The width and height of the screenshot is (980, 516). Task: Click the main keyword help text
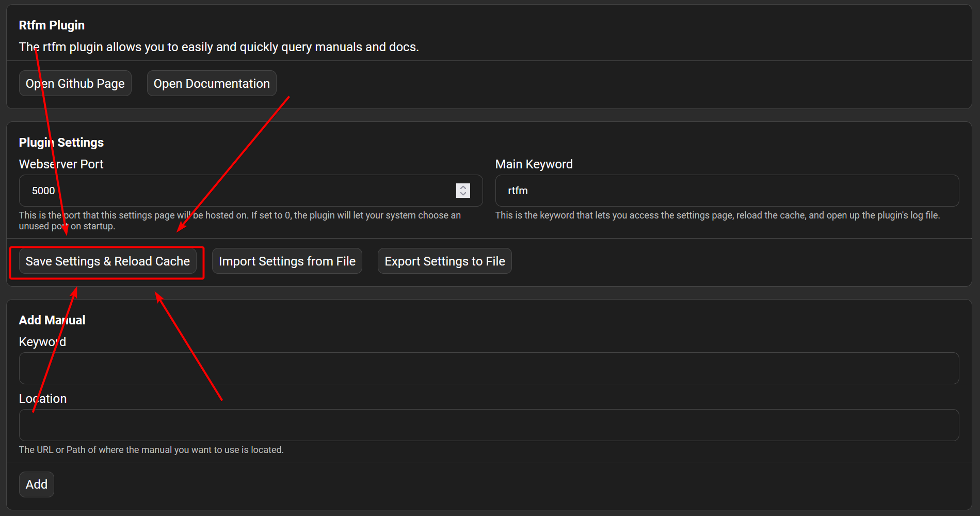click(718, 215)
